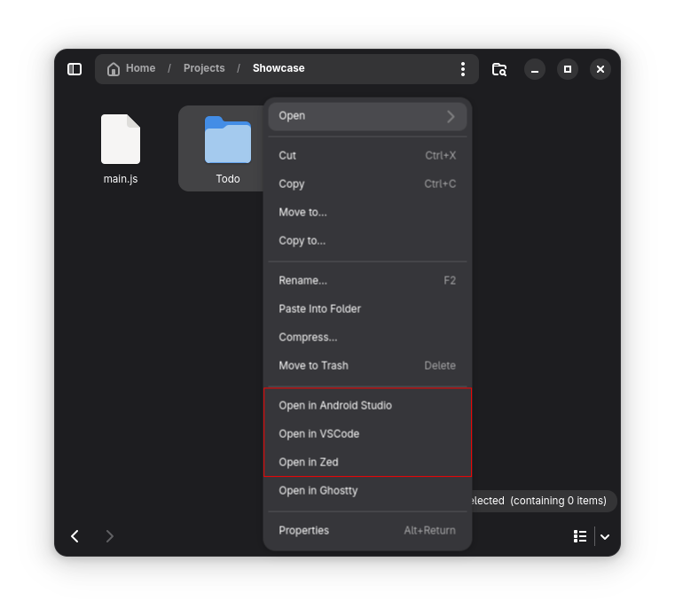Select Copy in the context menu
This screenshot has width=675, height=616.
pos(367,183)
